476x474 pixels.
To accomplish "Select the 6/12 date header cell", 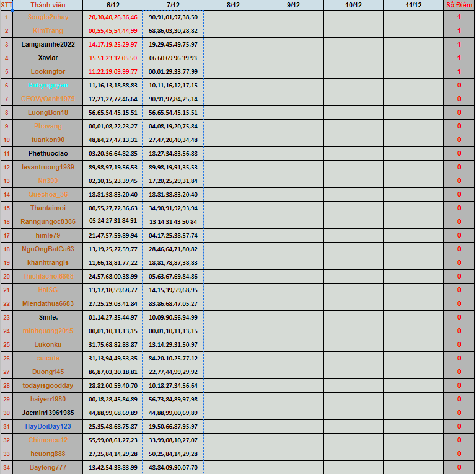I will [x=113, y=5].
